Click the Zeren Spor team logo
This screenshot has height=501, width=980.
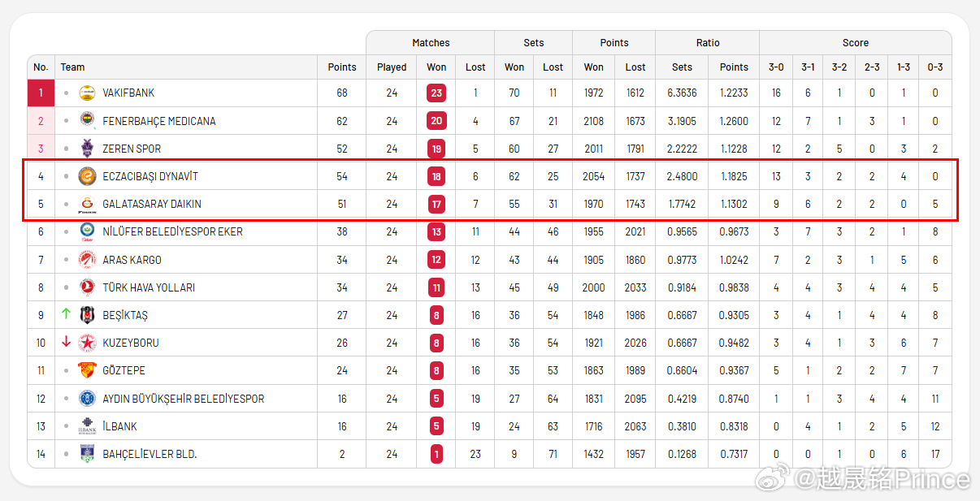click(87, 149)
